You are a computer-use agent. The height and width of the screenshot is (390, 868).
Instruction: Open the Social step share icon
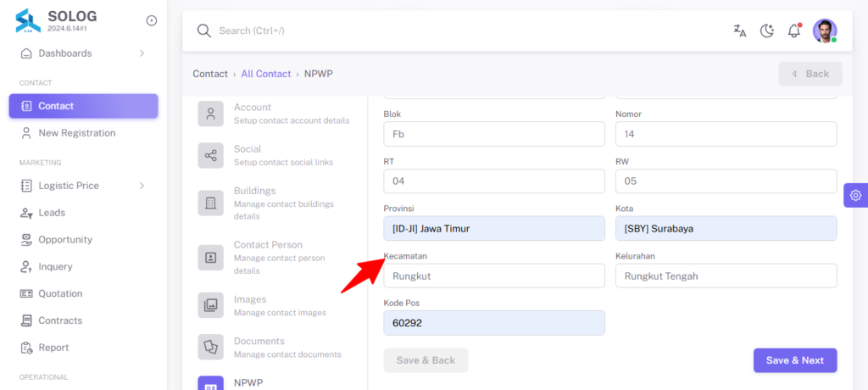(x=211, y=156)
